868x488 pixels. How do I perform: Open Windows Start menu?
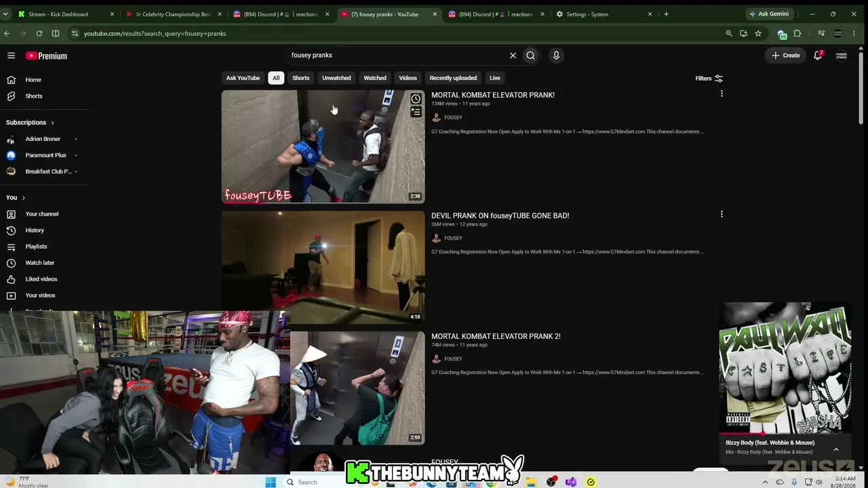[x=271, y=482]
